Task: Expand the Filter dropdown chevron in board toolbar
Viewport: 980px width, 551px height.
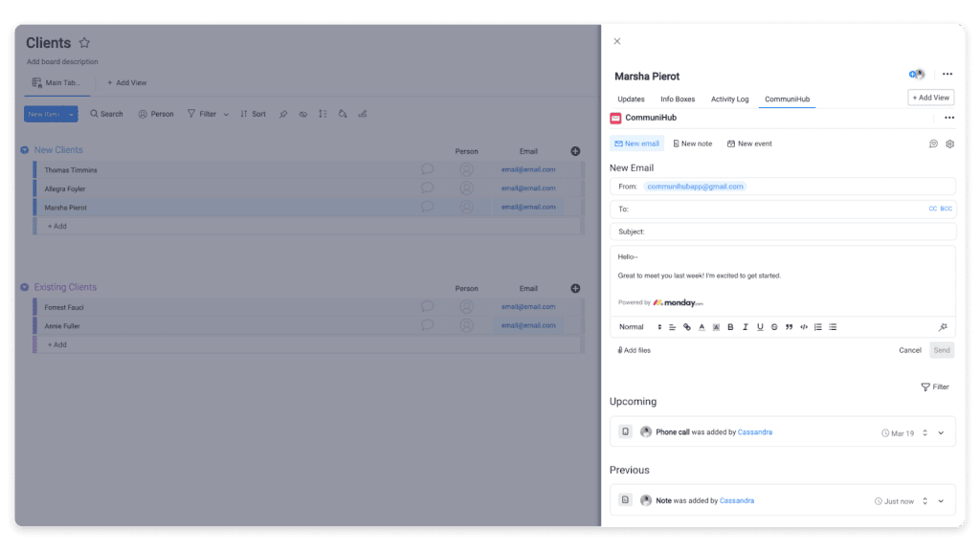Action: (x=226, y=115)
